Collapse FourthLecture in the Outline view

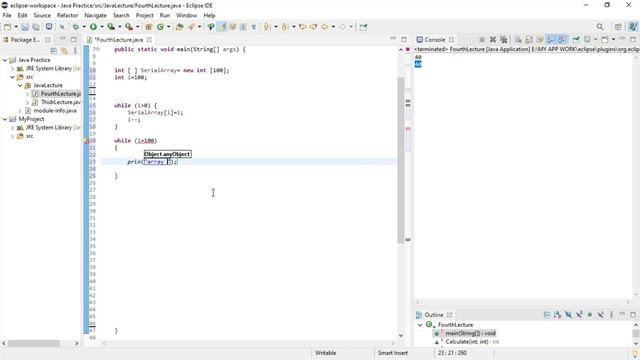420,325
